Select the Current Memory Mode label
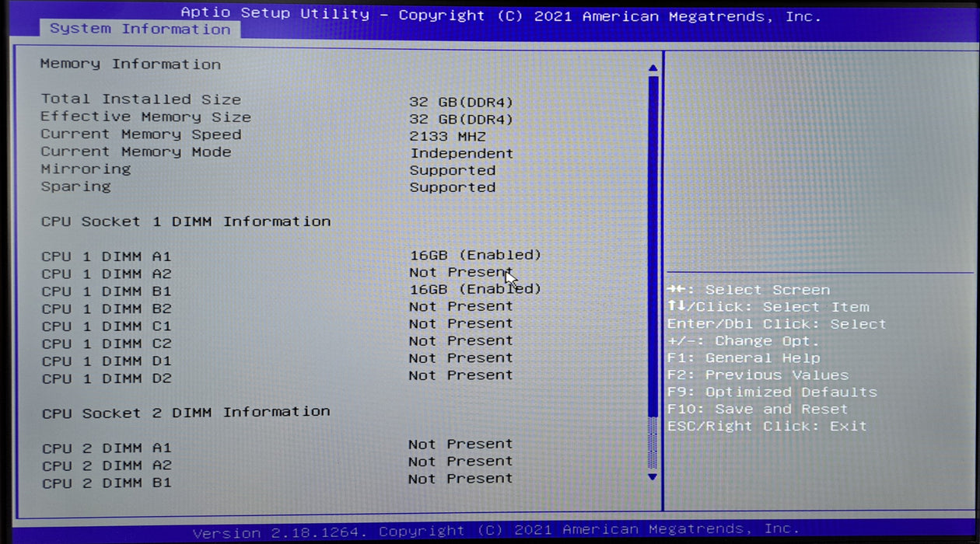Image resolution: width=980 pixels, height=544 pixels. [x=136, y=152]
